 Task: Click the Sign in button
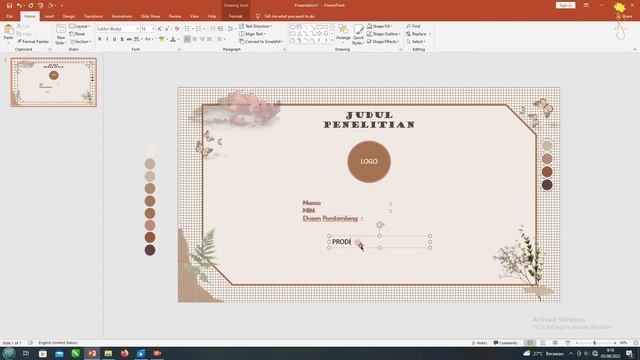565,5
